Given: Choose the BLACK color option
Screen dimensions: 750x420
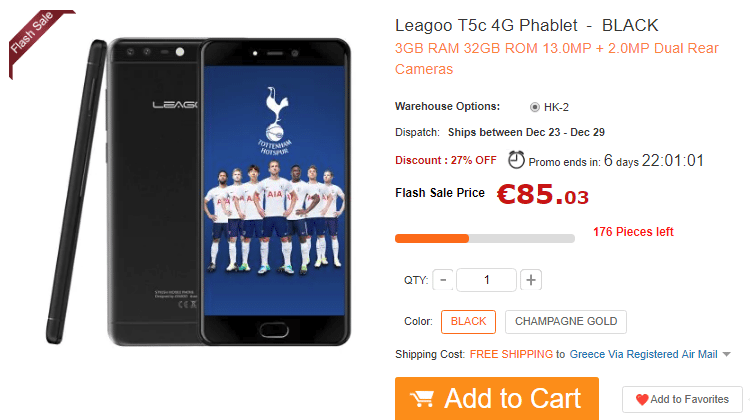Looking at the screenshot, I should click(x=468, y=321).
